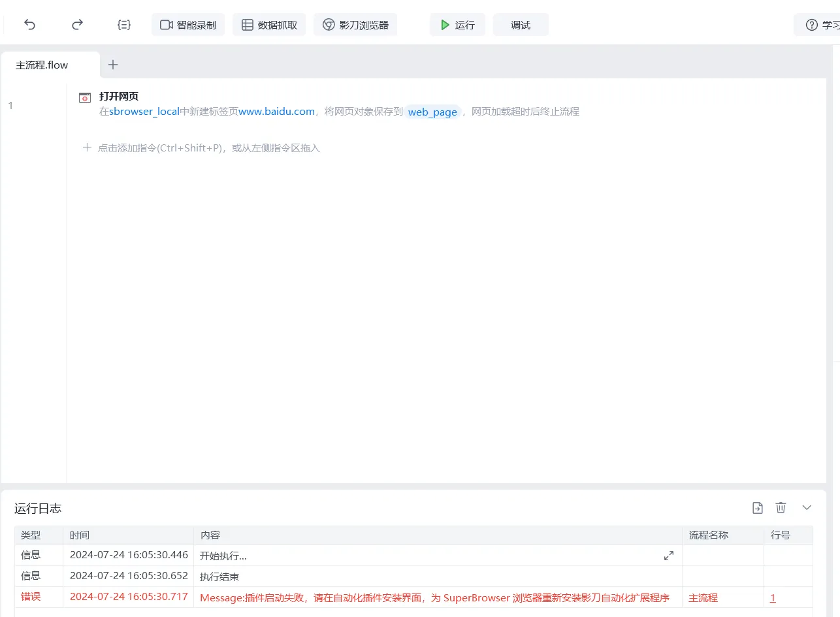Open the variables {=} icon
This screenshot has height=617, width=840.
tap(123, 25)
